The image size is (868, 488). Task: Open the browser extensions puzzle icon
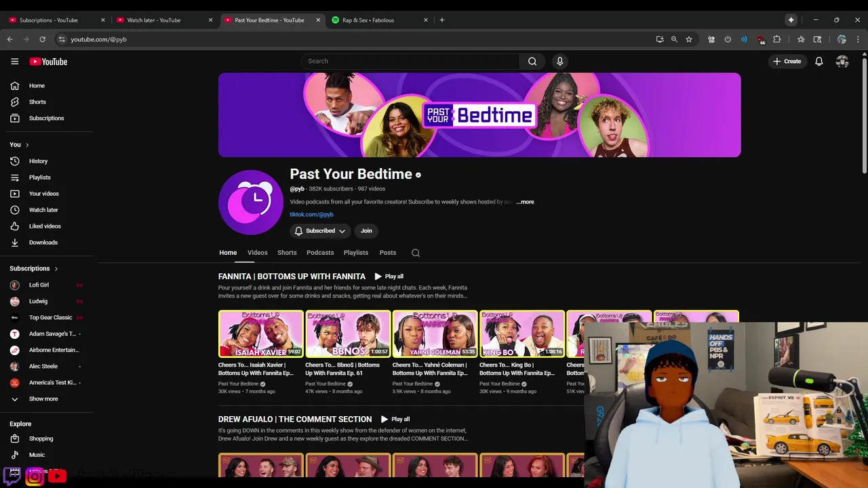pos(777,39)
